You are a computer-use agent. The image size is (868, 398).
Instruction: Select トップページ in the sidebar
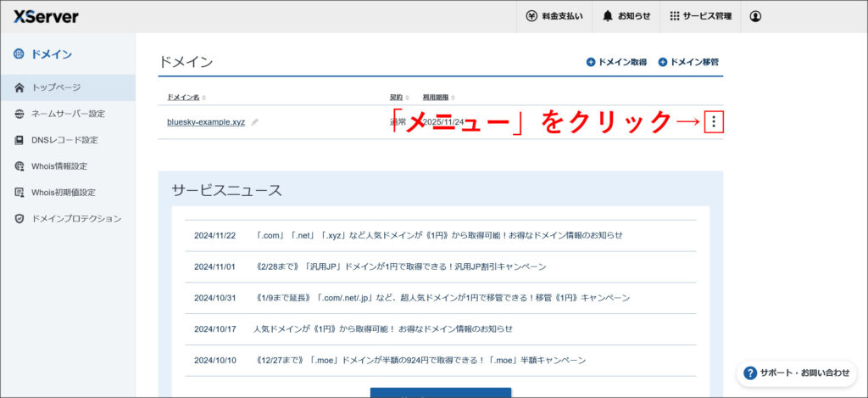(68, 87)
